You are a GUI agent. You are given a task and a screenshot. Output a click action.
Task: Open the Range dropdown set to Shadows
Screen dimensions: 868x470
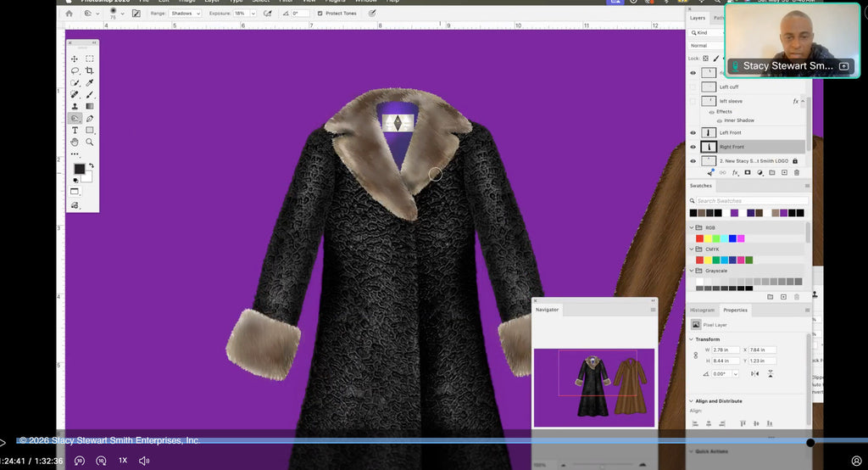coord(185,14)
